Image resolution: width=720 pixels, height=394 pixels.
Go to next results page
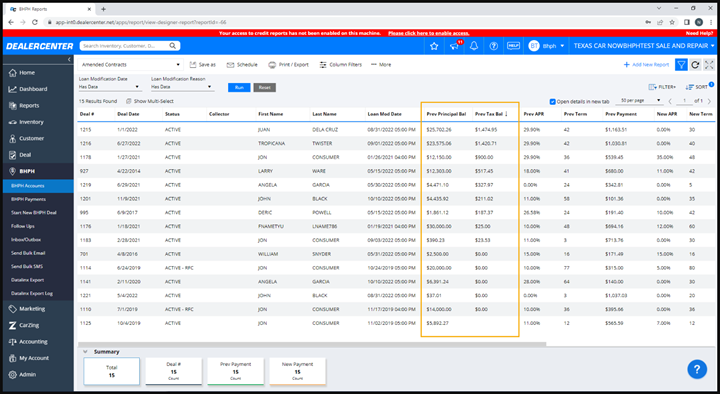click(x=709, y=101)
